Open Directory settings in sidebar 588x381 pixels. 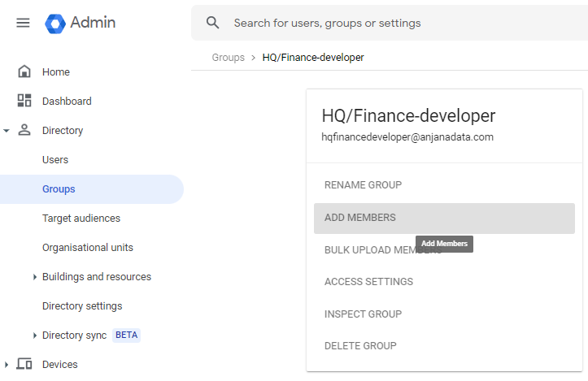[82, 306]
